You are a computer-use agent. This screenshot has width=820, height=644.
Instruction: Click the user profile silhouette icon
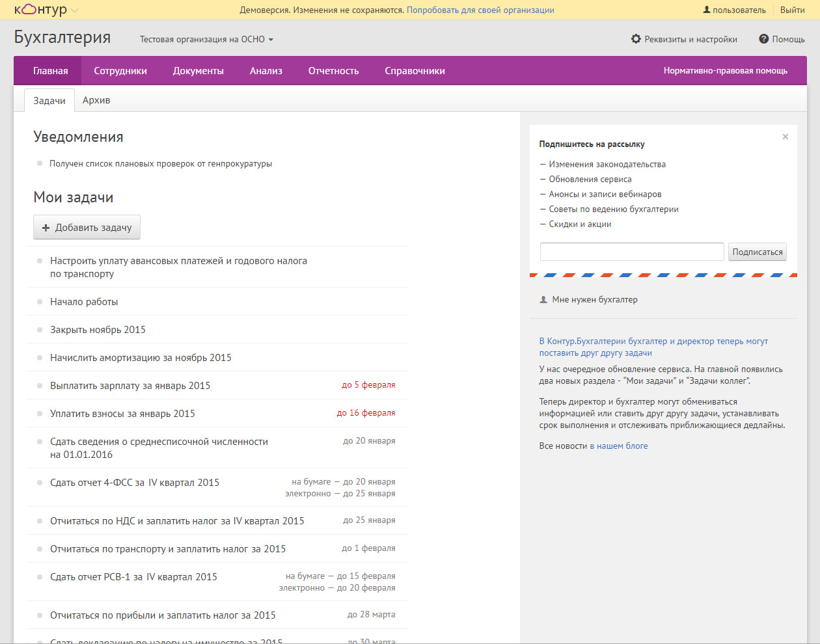click(707, 10)
